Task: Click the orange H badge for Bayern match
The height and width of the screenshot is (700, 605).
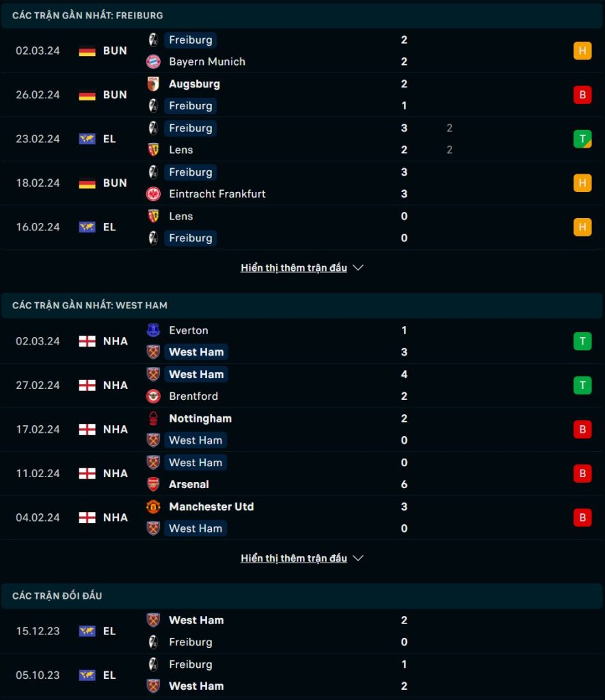Action: 582,51
